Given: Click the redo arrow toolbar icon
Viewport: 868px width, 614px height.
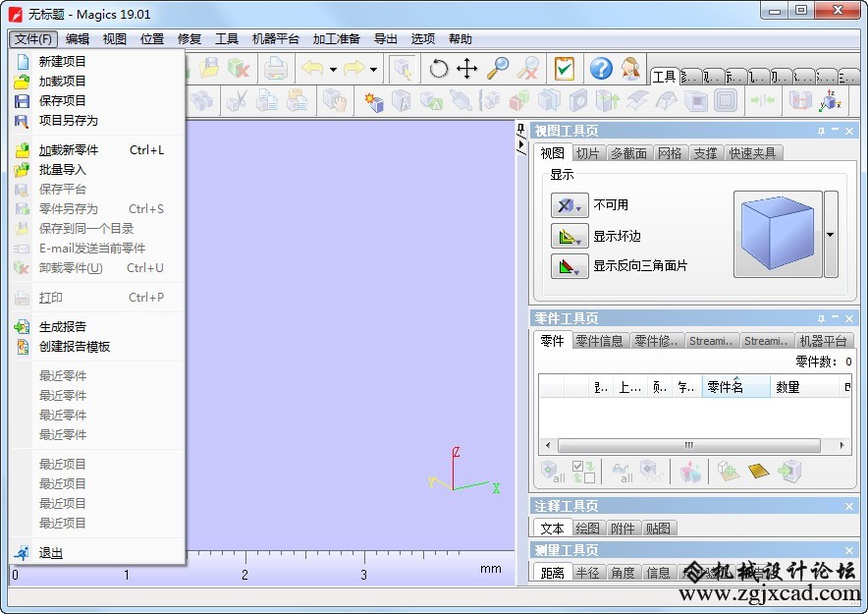Looking at the screenshot, I should (x=353, y=69).
